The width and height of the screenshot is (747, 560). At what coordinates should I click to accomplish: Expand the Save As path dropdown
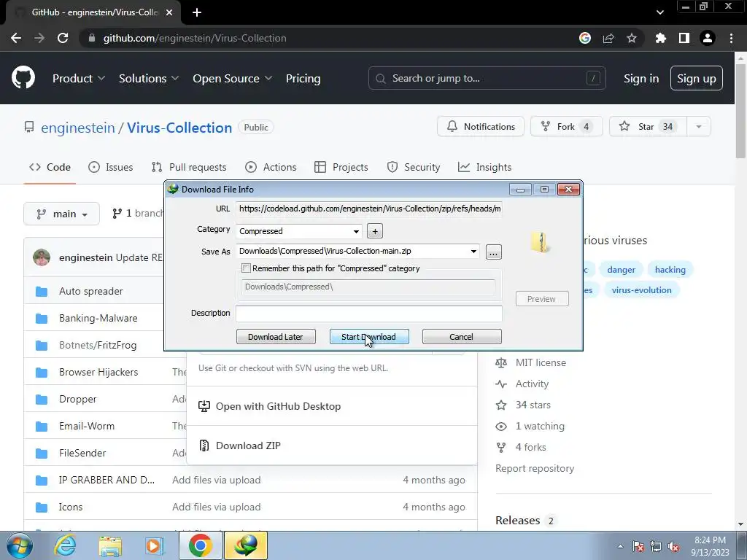click(x=473, y=251)
